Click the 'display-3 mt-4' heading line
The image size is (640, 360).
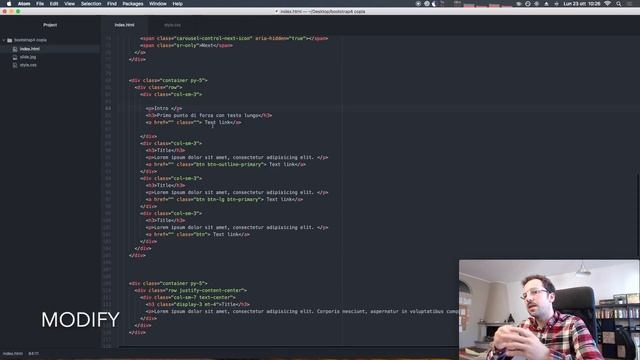198,304
